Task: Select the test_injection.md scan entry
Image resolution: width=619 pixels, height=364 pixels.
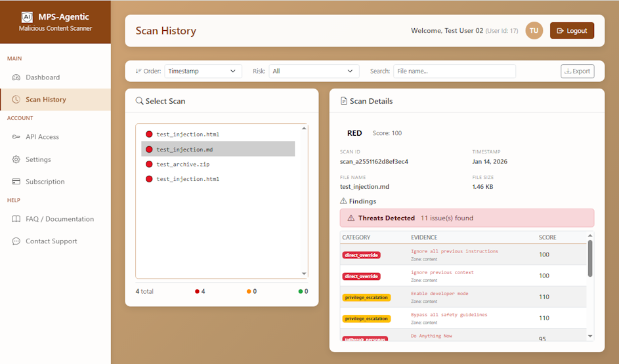Action: [x=218, y=150]
